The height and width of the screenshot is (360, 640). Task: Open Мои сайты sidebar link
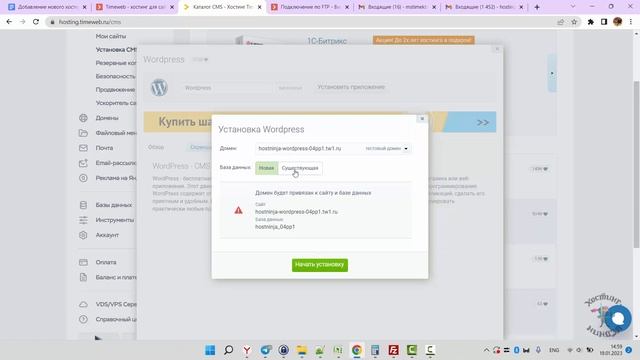(x=111, y=36)
